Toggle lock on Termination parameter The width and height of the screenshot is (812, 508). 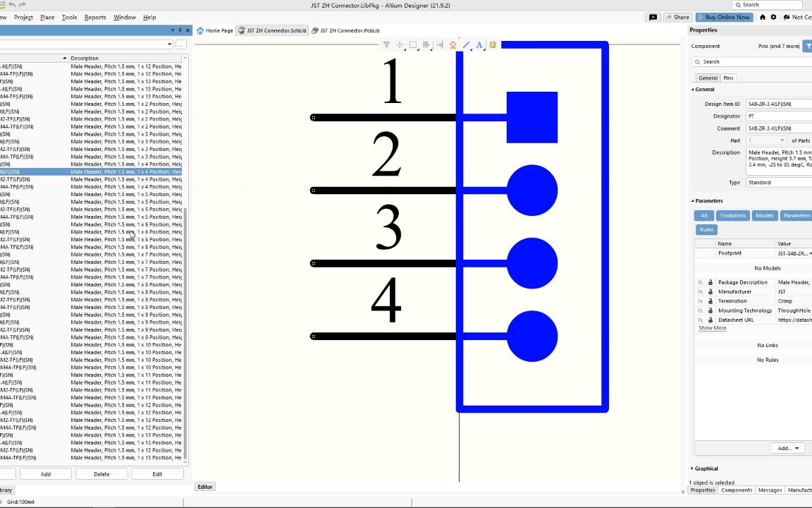[x=710, y=301]
